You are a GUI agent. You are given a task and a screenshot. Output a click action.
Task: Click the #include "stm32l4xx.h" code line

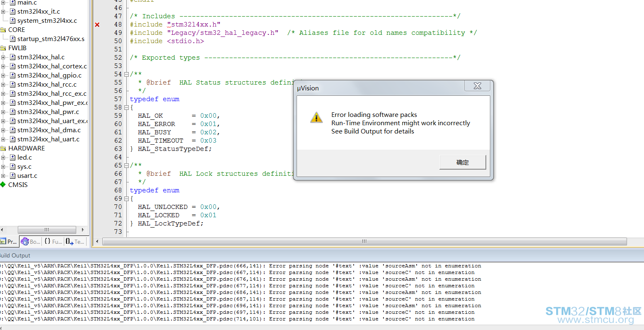pos(175,24)
